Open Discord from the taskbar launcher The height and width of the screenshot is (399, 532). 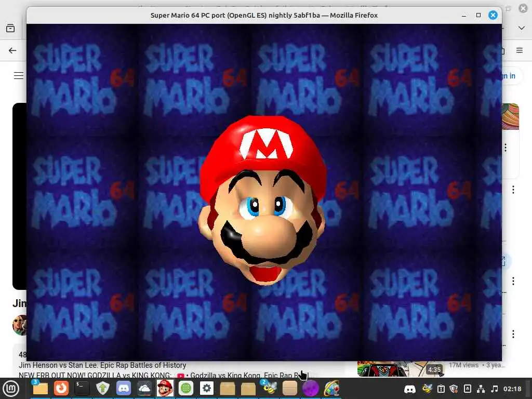(x=124, y=388)
